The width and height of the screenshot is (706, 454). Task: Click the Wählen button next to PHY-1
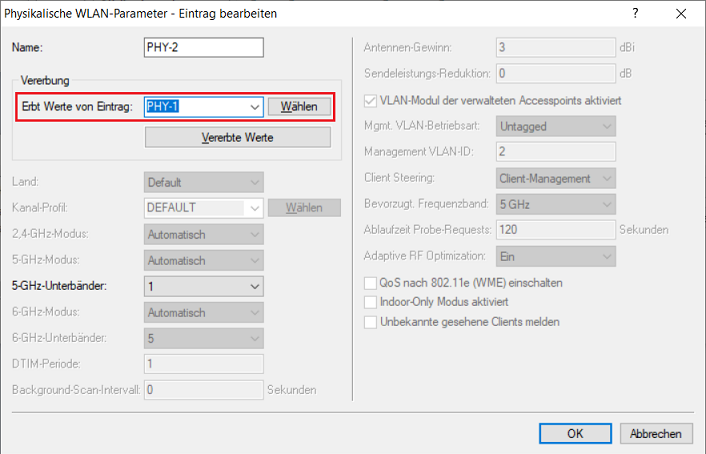click(299, 107)
